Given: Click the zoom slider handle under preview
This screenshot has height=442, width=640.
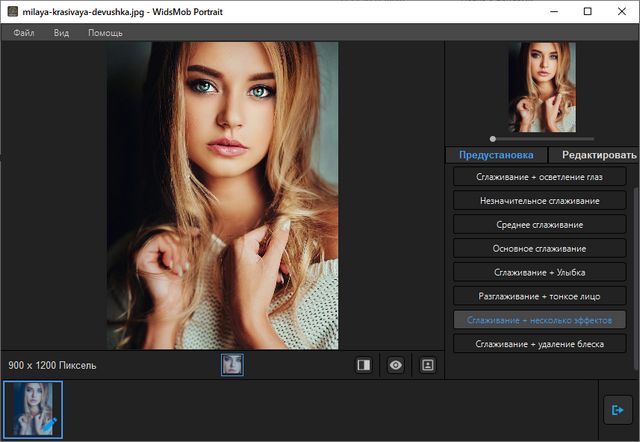Looking at the screenshot, I should pos(493,139).
